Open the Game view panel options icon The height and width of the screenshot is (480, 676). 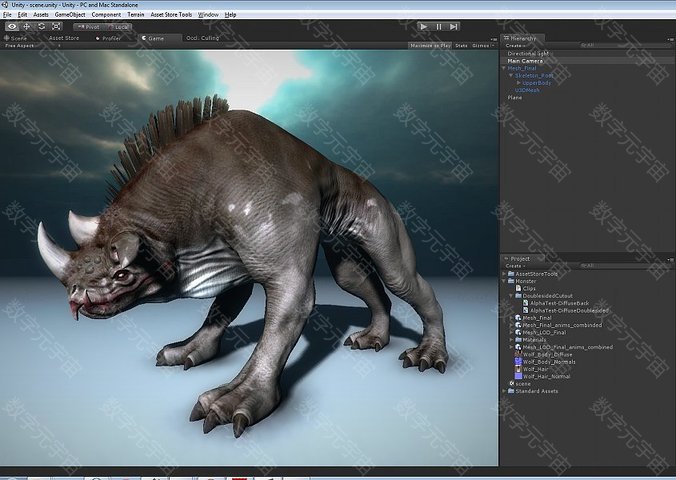coord(494,39)
